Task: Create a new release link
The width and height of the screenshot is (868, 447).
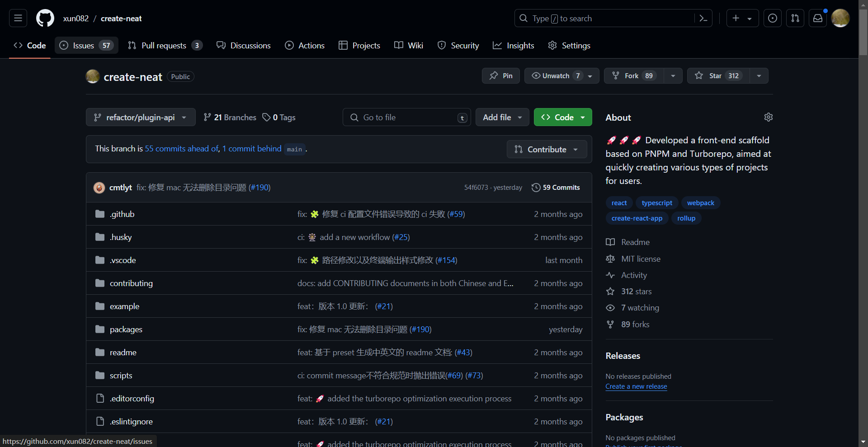Action: click(636, 386)
